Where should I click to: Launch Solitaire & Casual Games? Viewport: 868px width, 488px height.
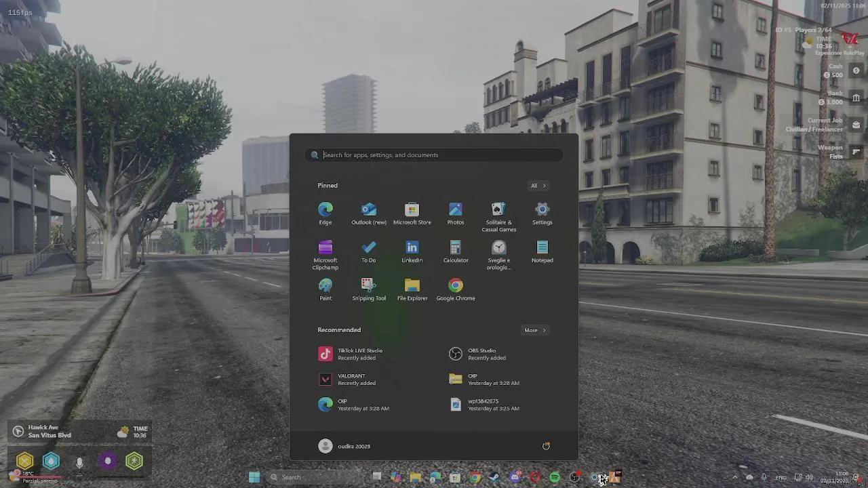[499, 217]
